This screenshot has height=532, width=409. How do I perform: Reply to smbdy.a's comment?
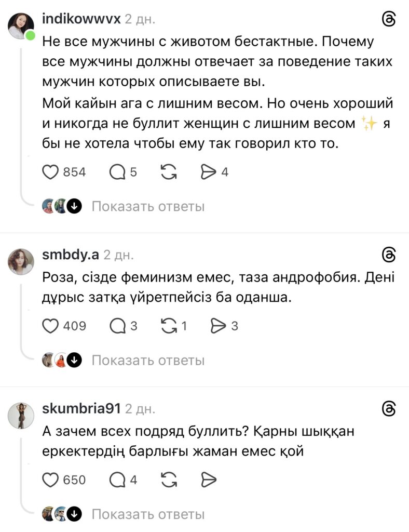pyautogui.click(x=118, y=326)
